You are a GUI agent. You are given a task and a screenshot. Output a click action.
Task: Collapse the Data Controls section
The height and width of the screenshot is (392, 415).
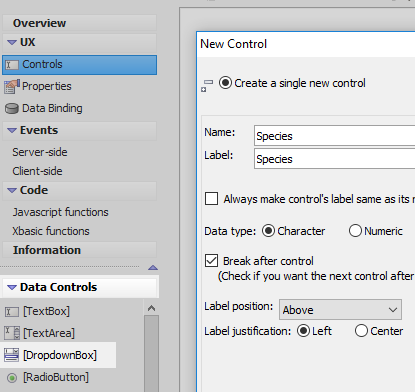point(12,287)
